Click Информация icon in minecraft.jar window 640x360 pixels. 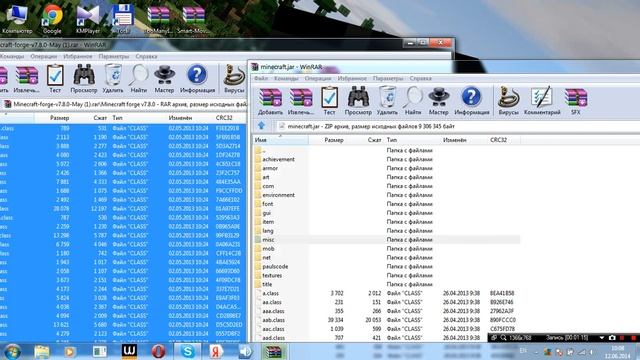click(471, 101)
